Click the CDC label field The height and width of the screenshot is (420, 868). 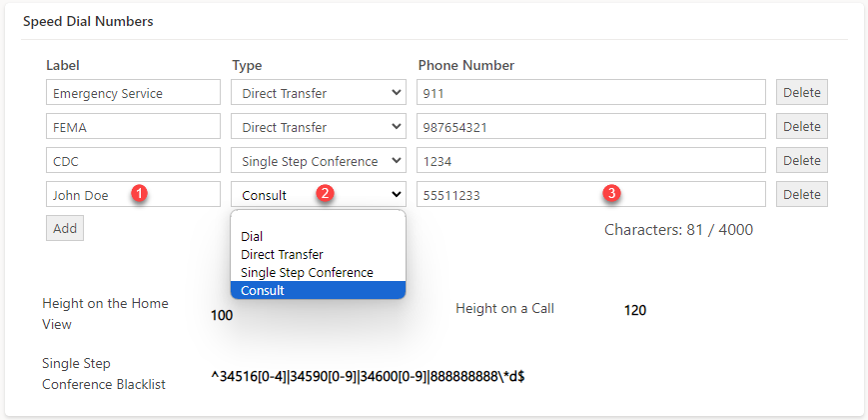[x=133, y=161]
